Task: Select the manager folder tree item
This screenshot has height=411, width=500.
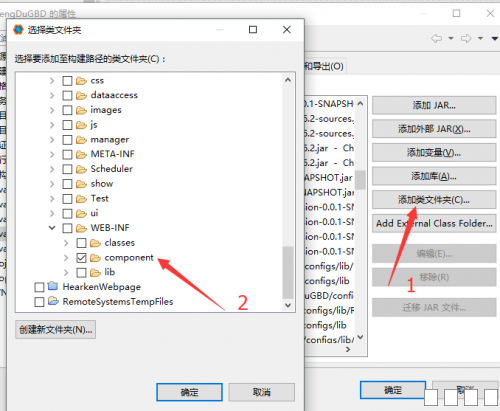Action: point(109,139)
